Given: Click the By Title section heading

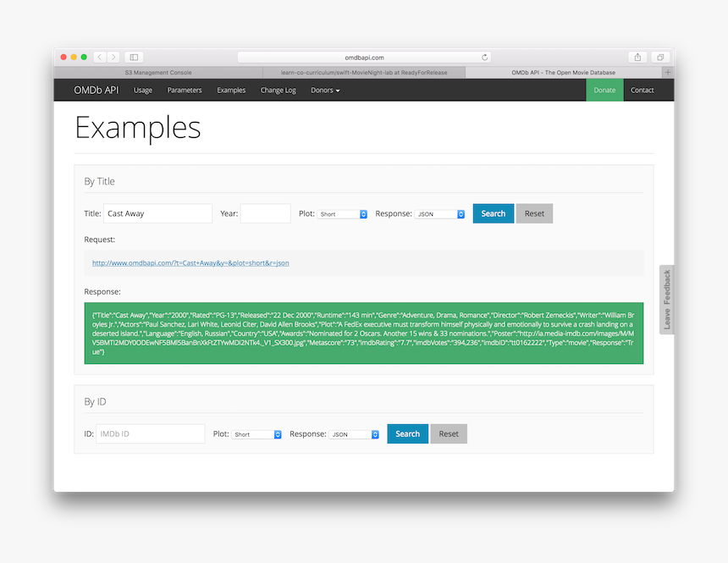Looking at the screenshot, I should (x=99, y=182).
